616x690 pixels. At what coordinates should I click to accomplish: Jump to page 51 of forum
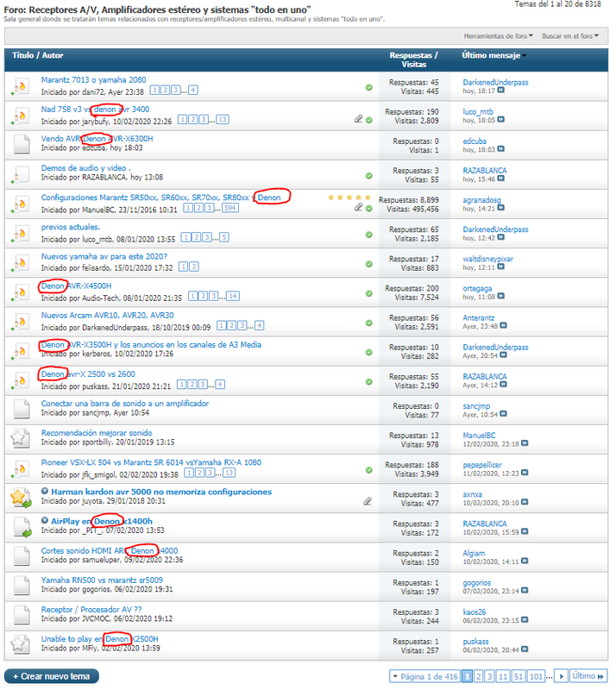pos(519,677)
